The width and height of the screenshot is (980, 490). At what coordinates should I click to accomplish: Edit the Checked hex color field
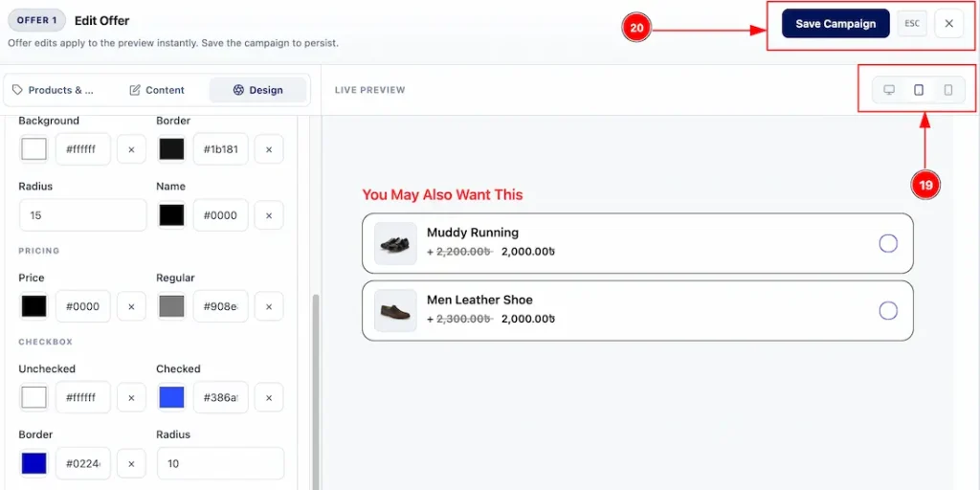click(x=221, y=397)
